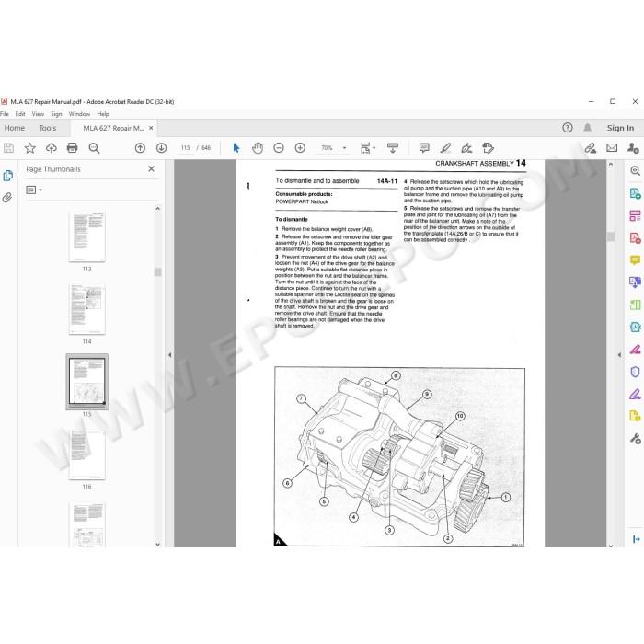
Task: Save the document with the floppy disk icon
Action: [x=8, y=148]
